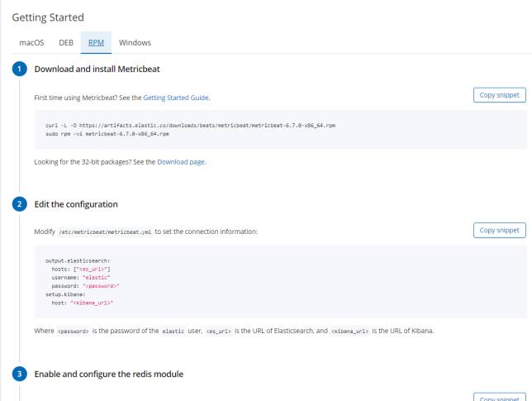Open the Windows tab

(135, 42)
